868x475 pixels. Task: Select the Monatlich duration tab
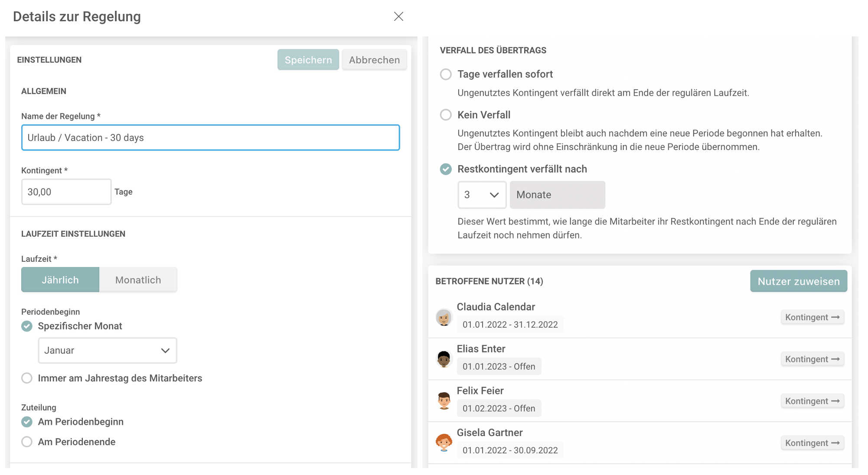[138, 280]
